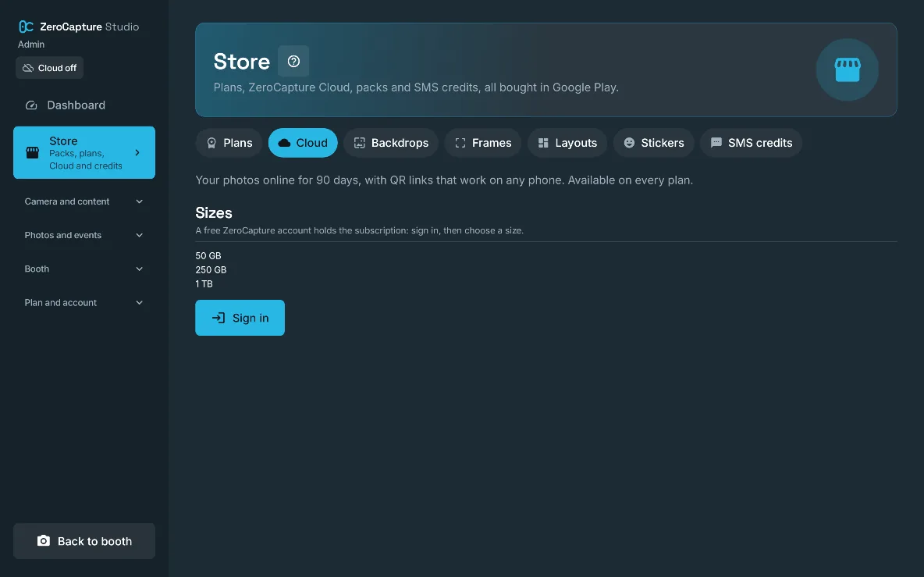This screenshot has height=577, width=924.
Task: Switch to the Plans tab
Action: tap(229, 143)
